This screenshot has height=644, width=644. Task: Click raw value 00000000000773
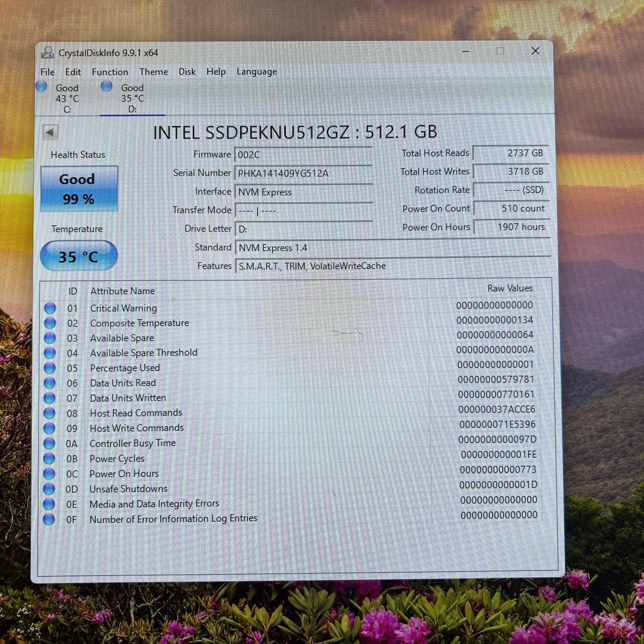(x=498, y=470)
